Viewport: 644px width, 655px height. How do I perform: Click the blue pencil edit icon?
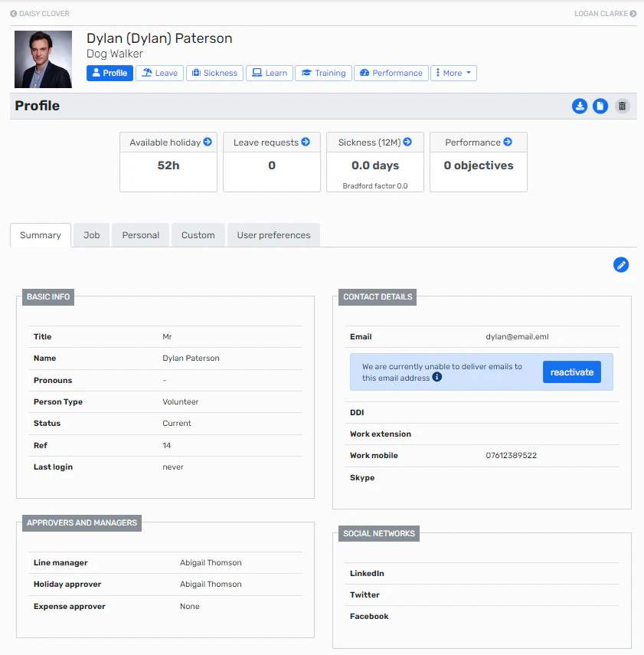[x=621, y=264]
